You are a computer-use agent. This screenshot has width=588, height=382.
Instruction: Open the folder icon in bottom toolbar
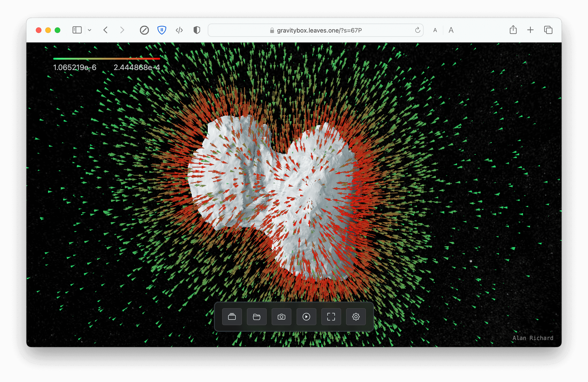[257, 316]
